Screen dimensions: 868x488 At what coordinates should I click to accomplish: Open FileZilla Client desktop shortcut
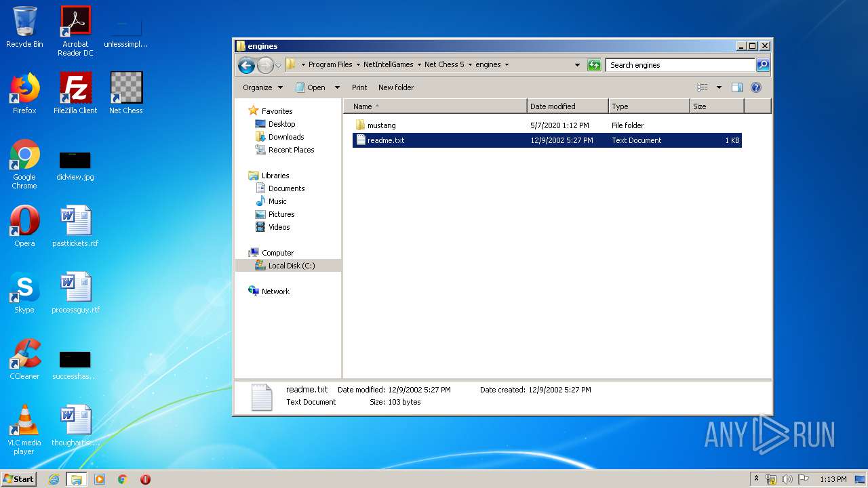point(75,94)
